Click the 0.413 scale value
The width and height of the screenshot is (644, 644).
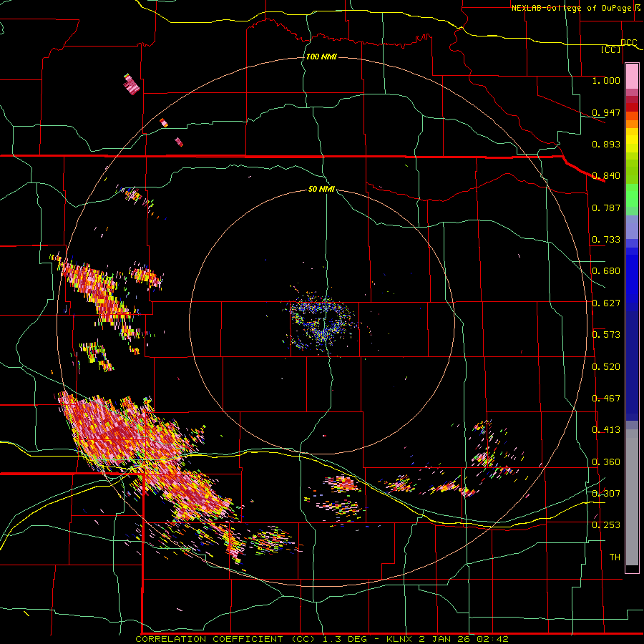point(606,430)
